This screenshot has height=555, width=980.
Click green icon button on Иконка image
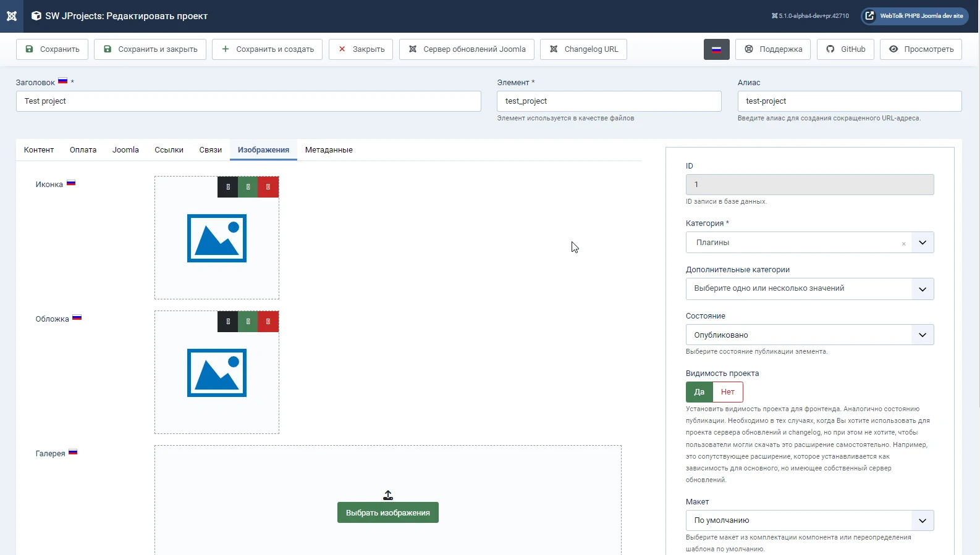248,187
